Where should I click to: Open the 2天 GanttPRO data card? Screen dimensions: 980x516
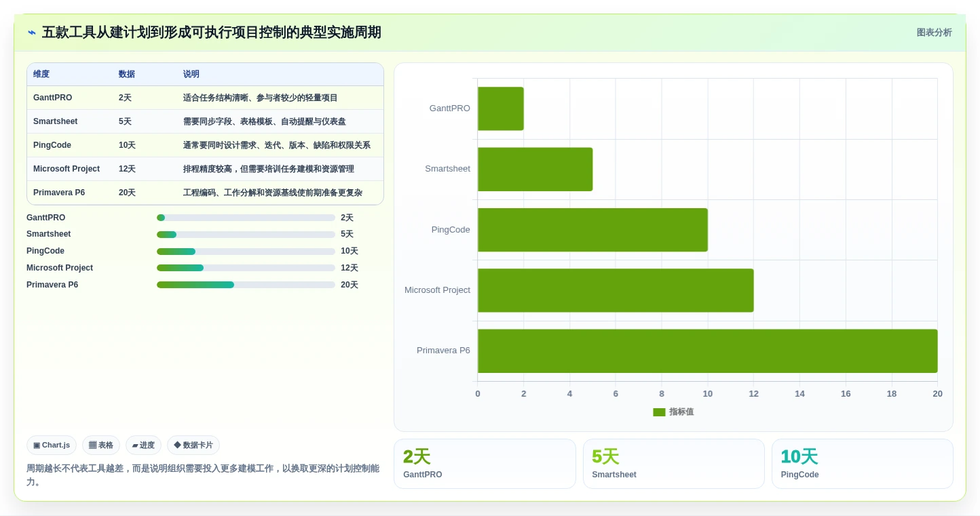point(485,464)
